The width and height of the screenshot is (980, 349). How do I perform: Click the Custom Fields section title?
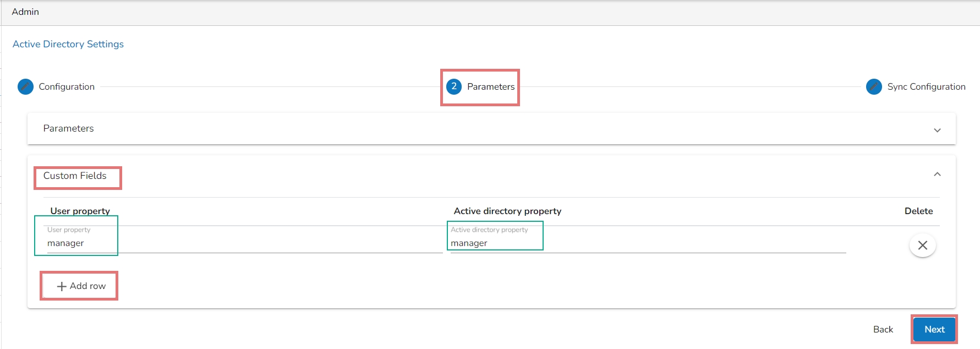pos(75,176)
